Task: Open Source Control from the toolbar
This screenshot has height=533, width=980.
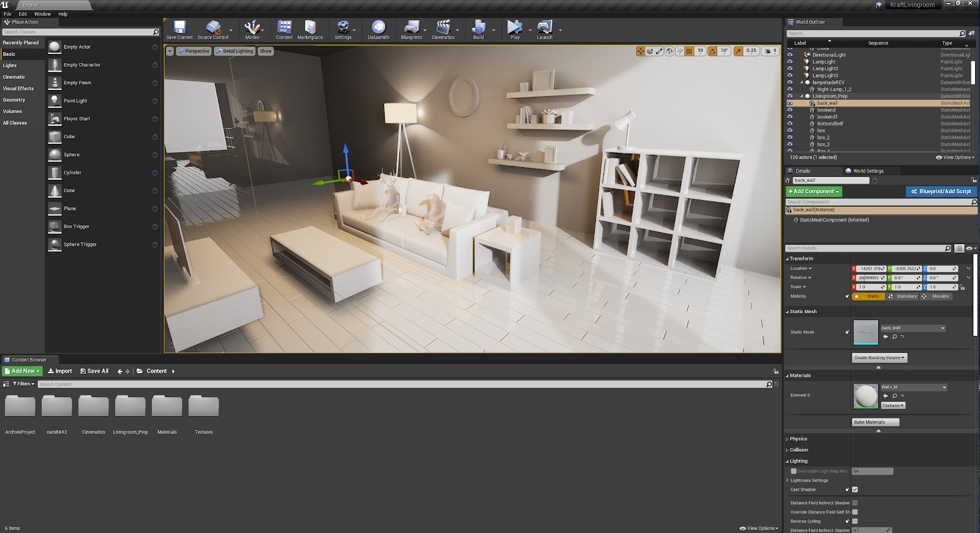Action: 213,29
